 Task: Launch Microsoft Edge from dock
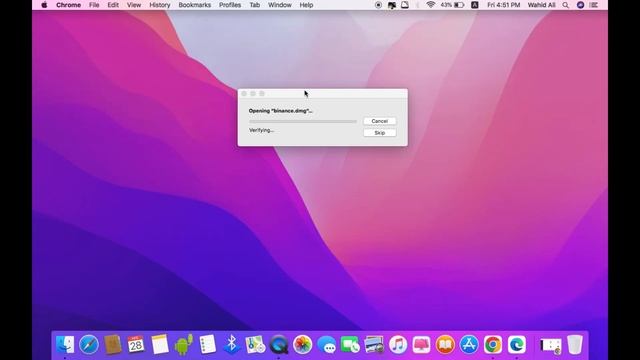click(516, 344)
